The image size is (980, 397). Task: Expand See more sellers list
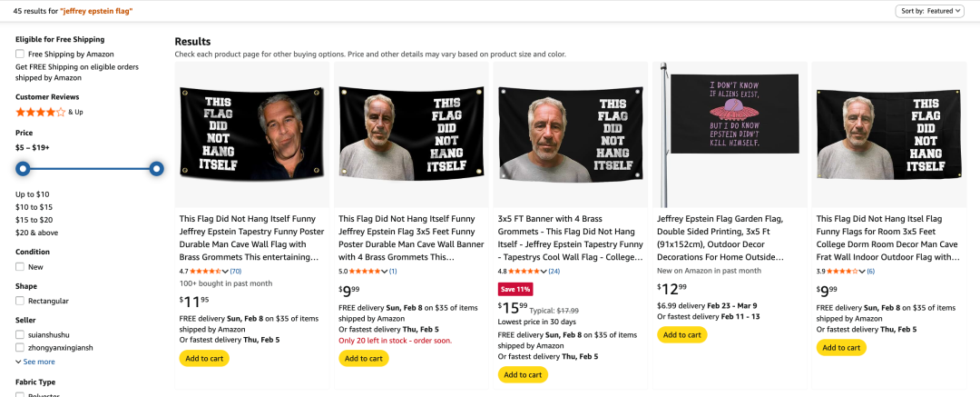(x=38, y=362)
